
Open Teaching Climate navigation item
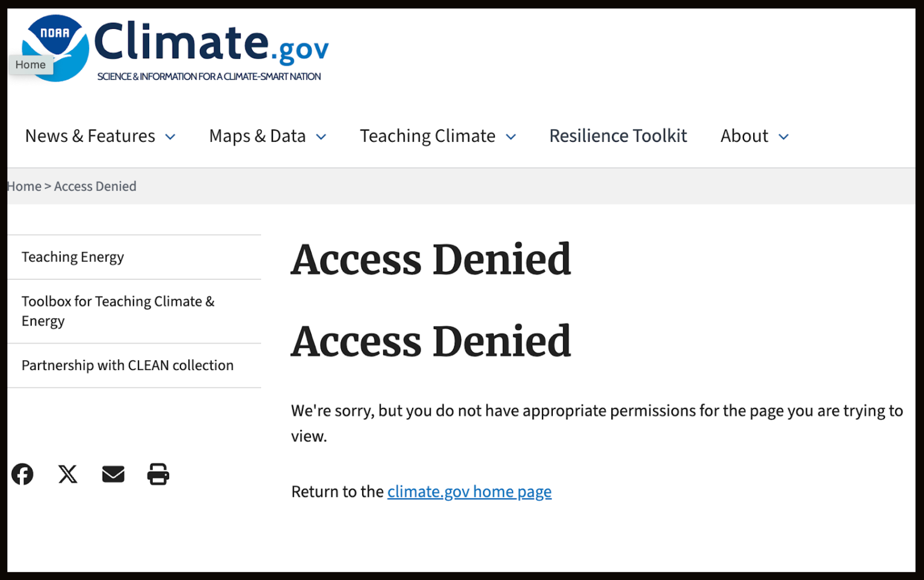[428, 136]
